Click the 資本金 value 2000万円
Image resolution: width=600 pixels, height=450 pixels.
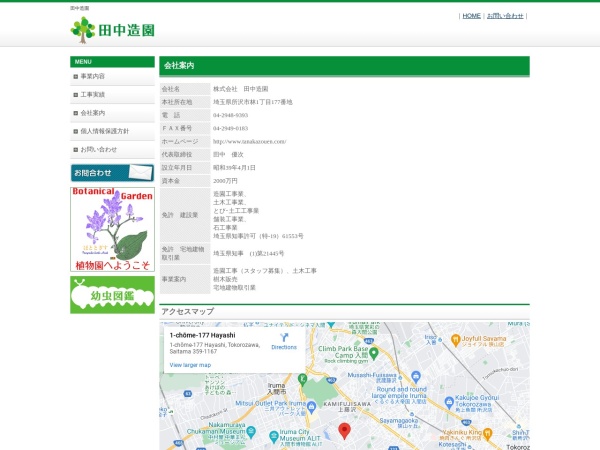coord(225,181)
